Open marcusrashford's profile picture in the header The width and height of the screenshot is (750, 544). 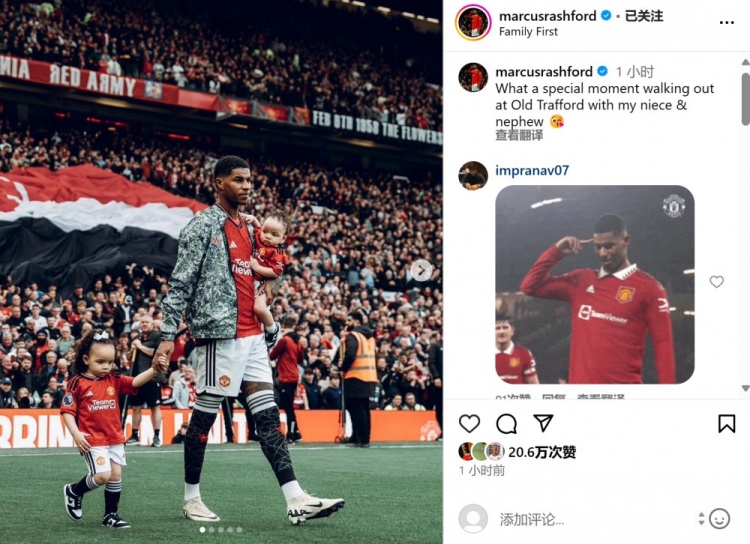click(x=473, y=23)
